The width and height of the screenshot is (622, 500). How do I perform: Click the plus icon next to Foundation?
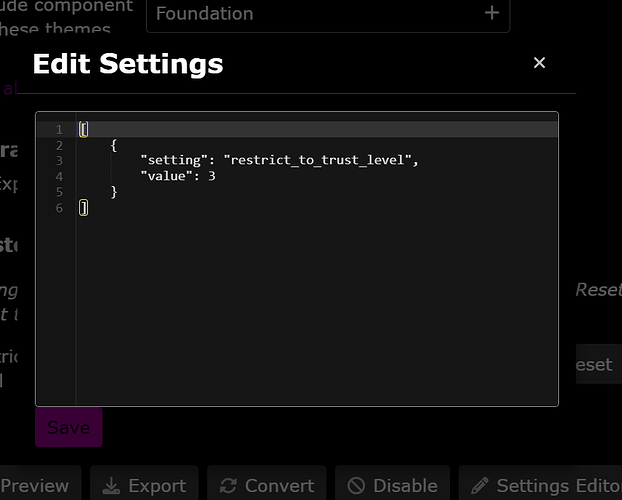(492, 13)
